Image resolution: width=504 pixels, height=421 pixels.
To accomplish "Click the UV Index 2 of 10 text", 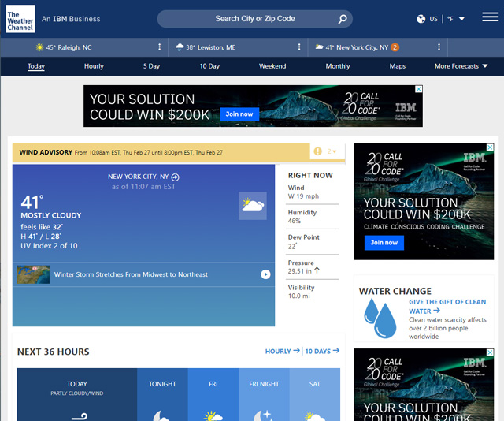I will pyautogui.click(x=49, y=246).
